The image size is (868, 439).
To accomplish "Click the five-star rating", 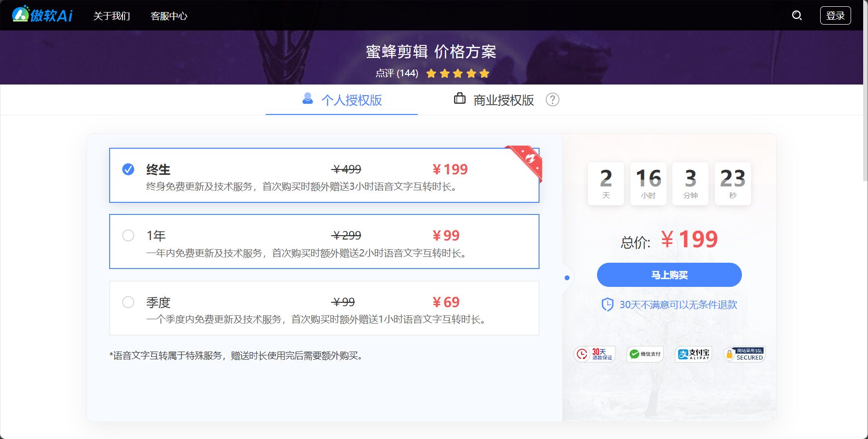I will (x=458, y=73).
